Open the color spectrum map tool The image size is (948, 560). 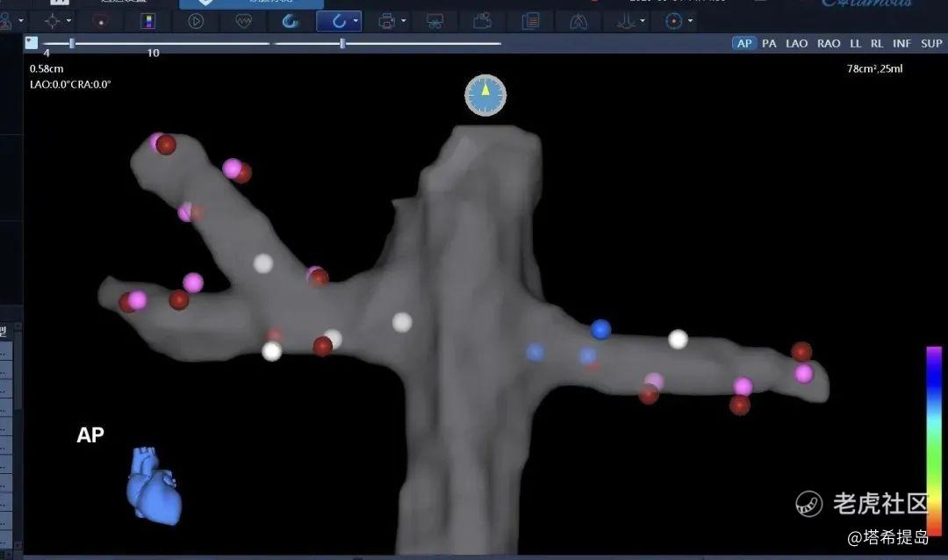[x=147, y=21]
